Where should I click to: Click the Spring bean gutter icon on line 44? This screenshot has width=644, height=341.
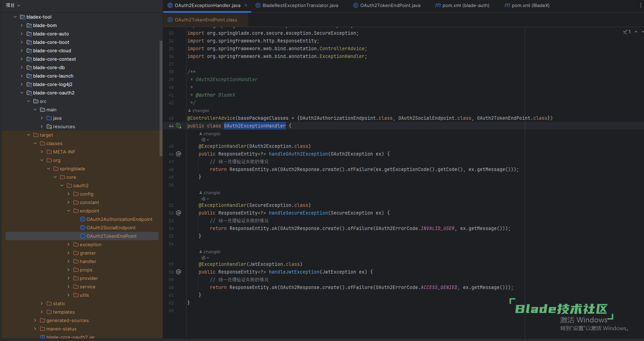point(179,126)
